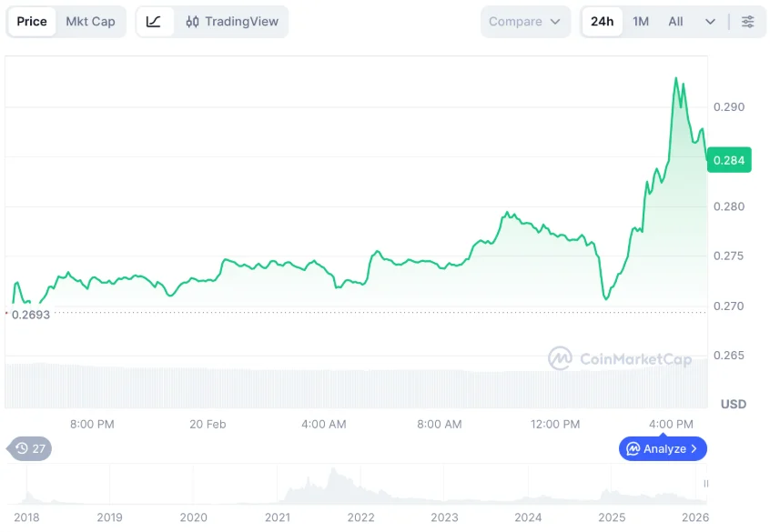Open the Compare dropdown
This screenshot has width=770, height=532.
(x=525, y=21)
